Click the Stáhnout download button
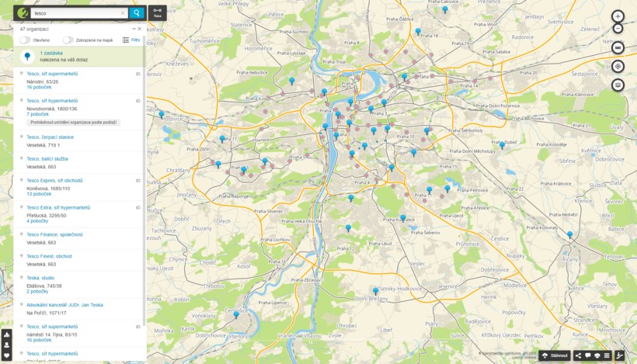The image size is (637, 364). coord(555,355)
